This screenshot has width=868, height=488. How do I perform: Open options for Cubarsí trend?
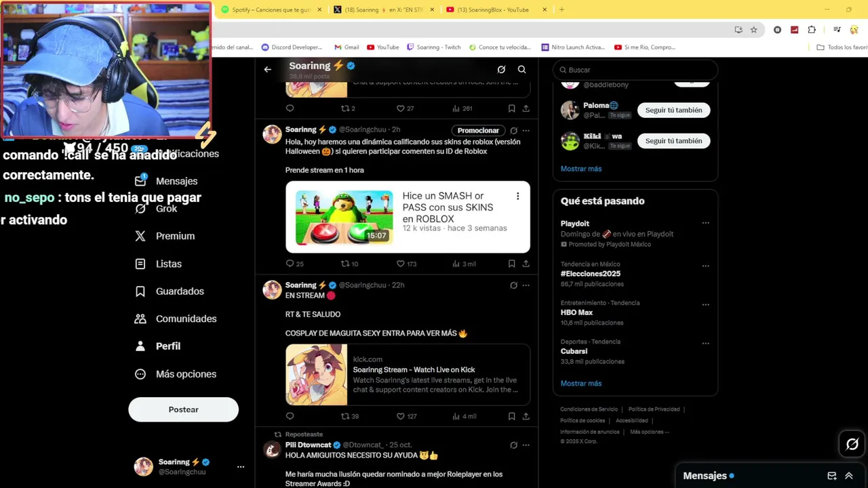point(705,343)
